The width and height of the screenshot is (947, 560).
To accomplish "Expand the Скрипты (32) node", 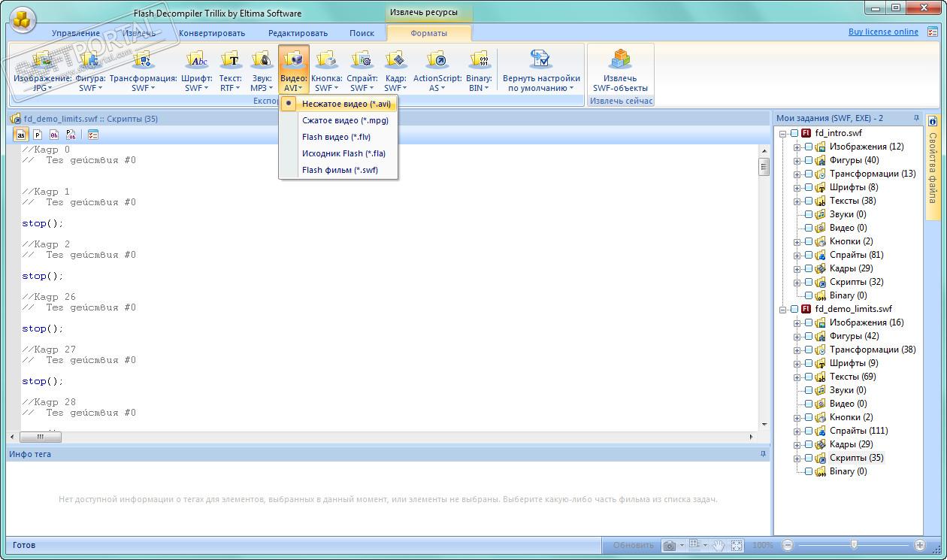I will pyautogui.click(x=797, y=282).
